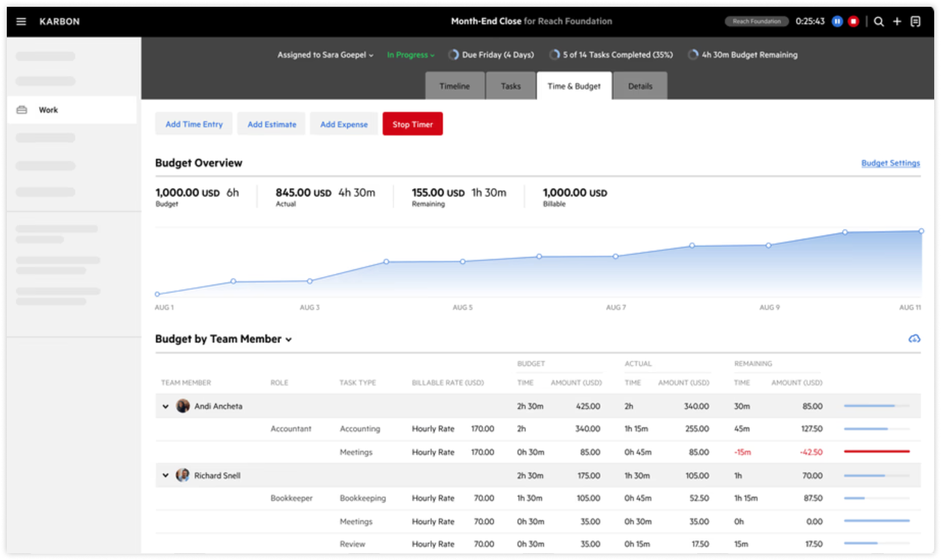Image resolution: width=941 pixels, height=560 pixels.
Task: Click Add Expense button
Action: pos(344,124)
